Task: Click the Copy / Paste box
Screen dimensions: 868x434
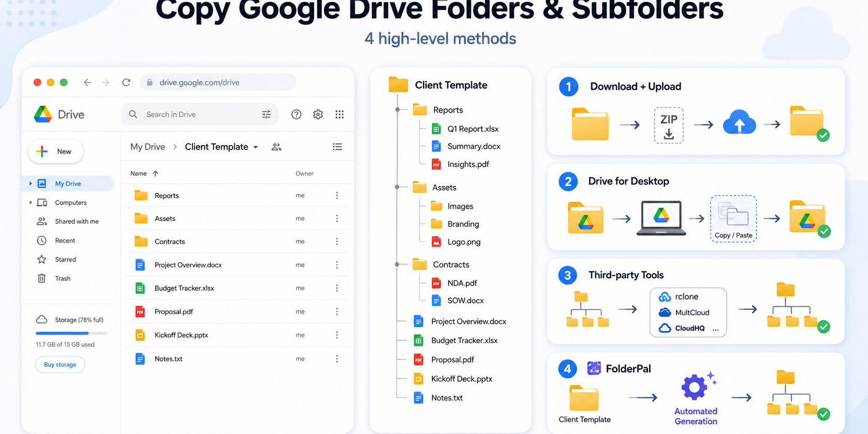Action: pos(733,219)
